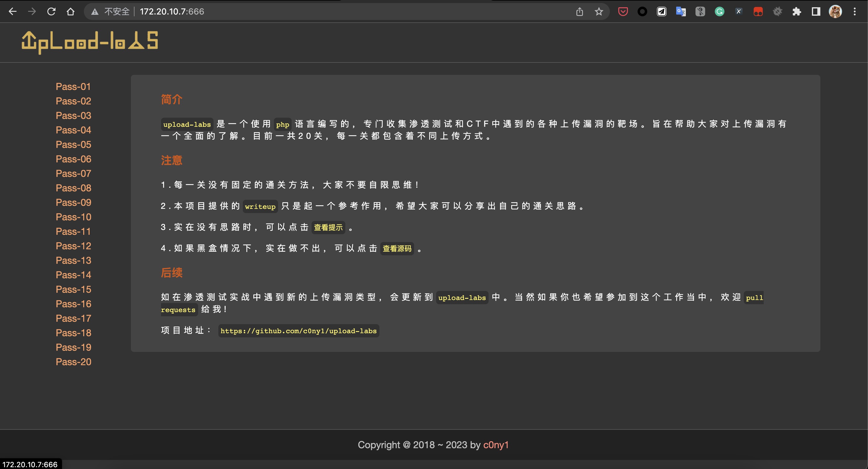Click the red Tampermonkey extension icon

(x=758, y=12)
